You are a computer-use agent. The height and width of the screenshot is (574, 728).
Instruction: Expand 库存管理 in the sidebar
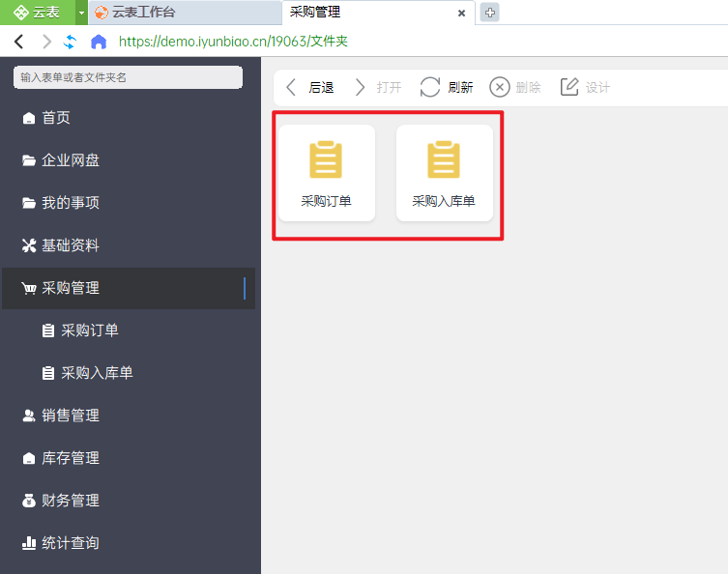[x=129, y=458]
